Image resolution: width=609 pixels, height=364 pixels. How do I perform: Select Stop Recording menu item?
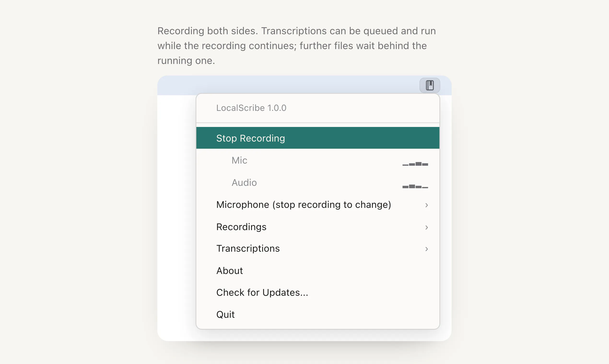pyautogui.click(x=318, y=138)
